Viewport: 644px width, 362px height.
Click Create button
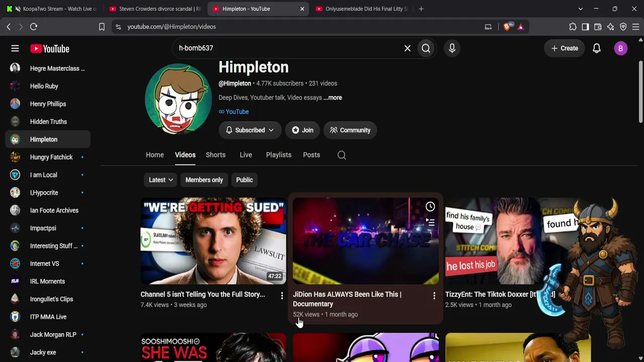click(565, 48)
